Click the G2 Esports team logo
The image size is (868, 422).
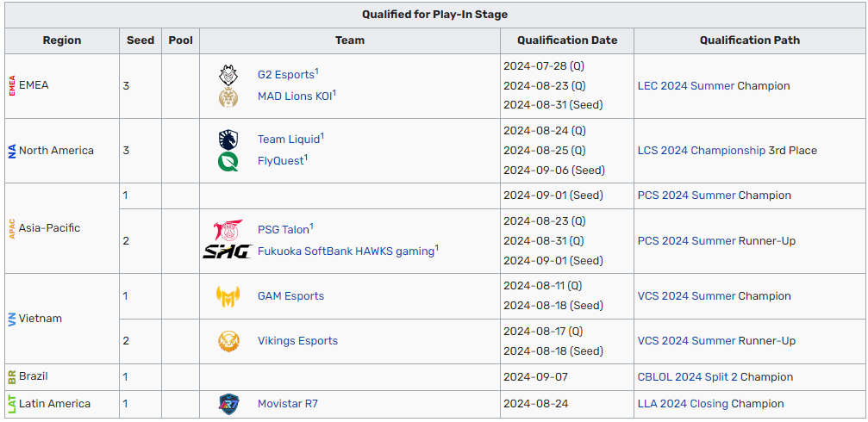point(228,75)
